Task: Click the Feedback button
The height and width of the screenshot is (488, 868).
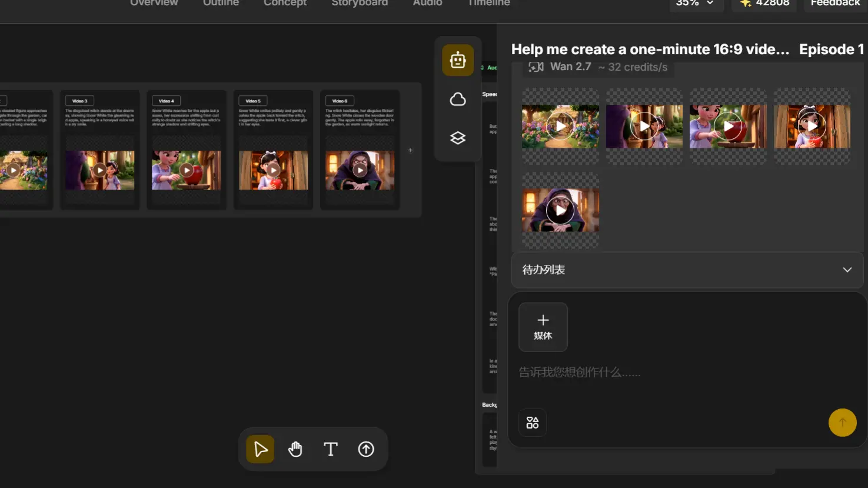Action: tap(835, 3)
